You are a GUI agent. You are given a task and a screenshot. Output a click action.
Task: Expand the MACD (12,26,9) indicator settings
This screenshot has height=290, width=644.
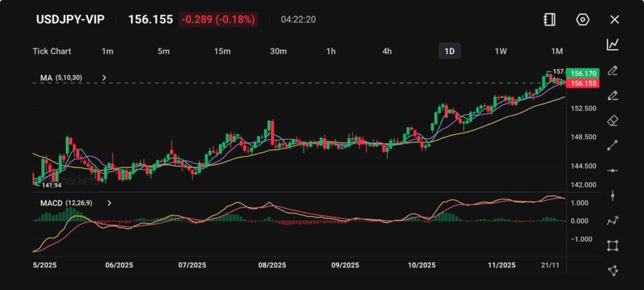[x=109, y=203]
